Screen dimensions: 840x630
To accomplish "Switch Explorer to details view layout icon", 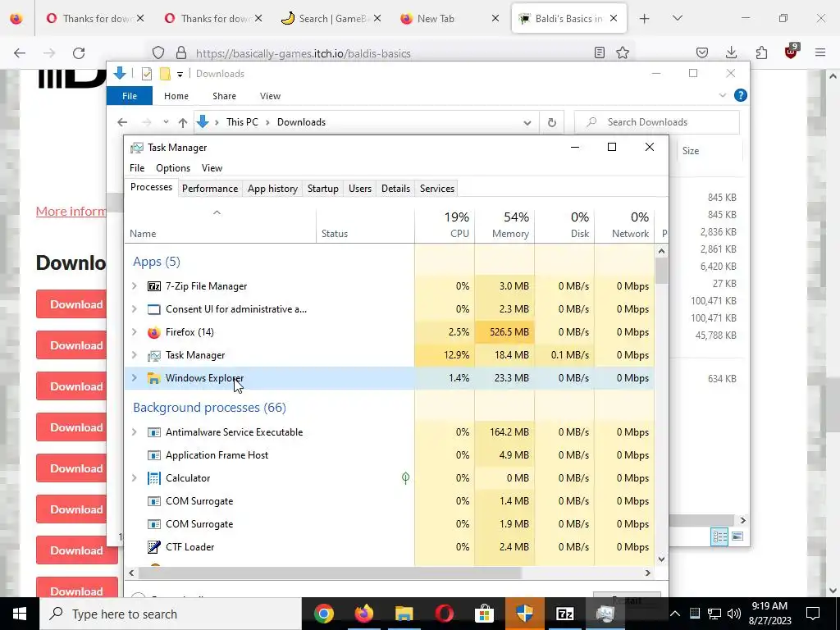I will coord(719,536).
